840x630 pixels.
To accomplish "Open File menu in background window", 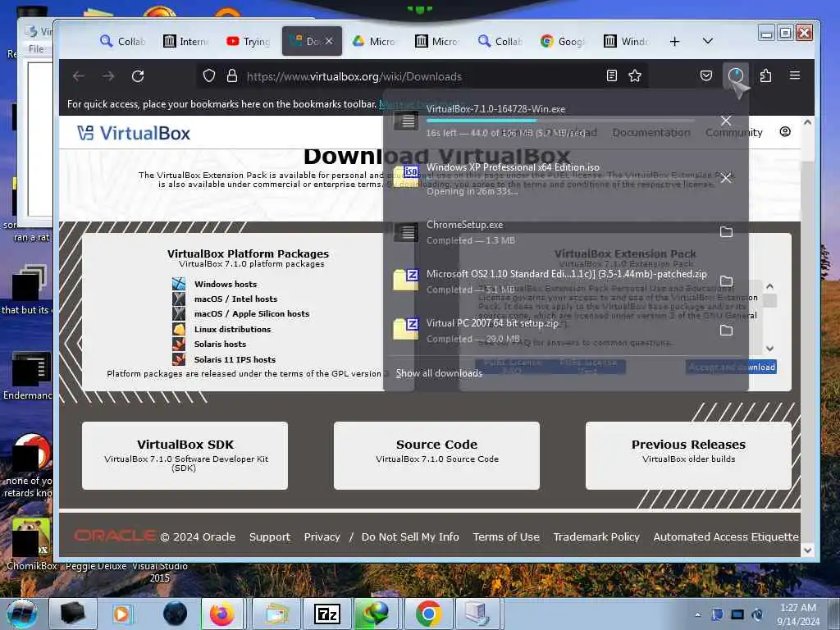I will pyautogui.click(x=36, y=48).
